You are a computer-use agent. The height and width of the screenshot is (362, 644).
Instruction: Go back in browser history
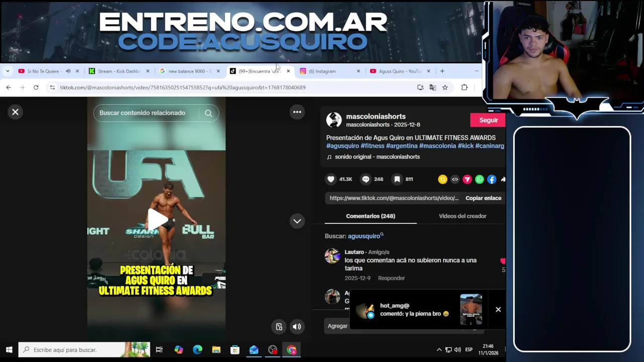point(9,87)
